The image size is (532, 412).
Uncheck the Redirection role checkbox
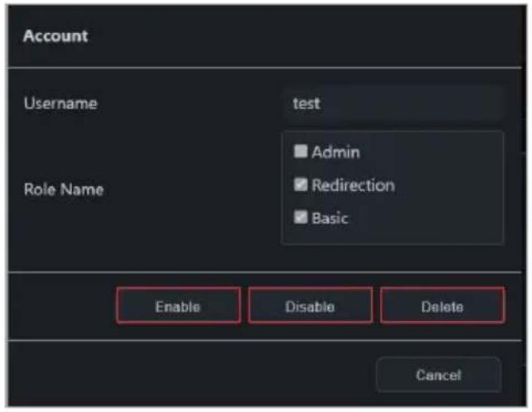click(x=300, y=184)
